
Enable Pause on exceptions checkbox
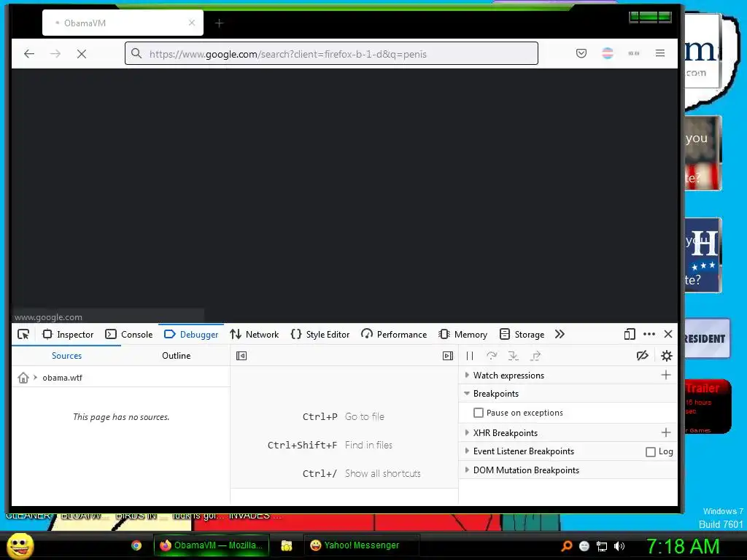[x=479, y=413]
